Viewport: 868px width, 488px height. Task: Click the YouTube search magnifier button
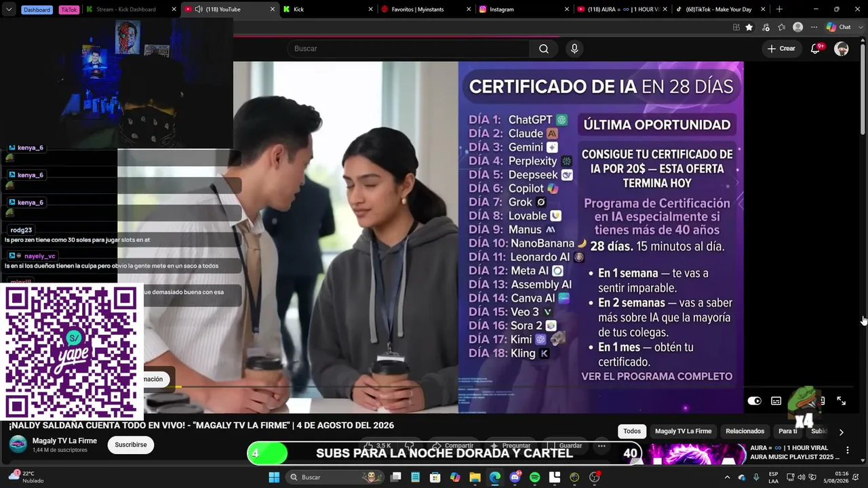pos(544,49)
